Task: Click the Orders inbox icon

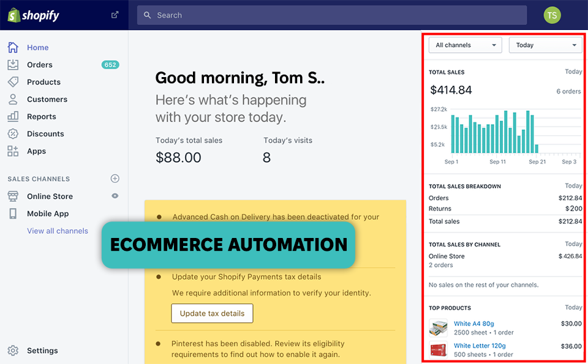Action: 13,65
